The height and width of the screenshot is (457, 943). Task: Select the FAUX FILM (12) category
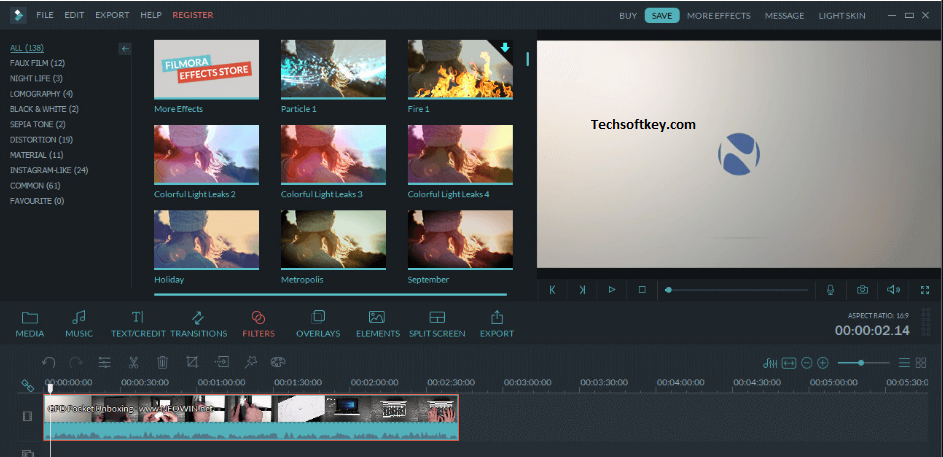(37, 63)
